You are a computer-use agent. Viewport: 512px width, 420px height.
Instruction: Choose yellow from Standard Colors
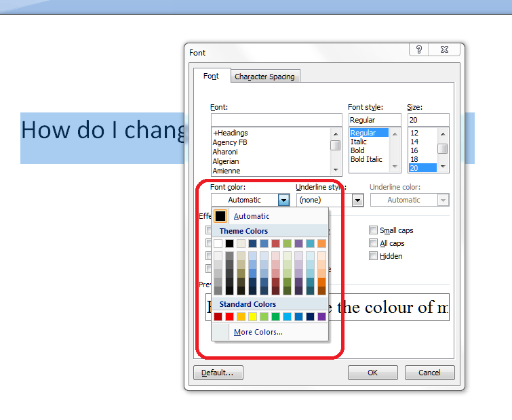[252, 316]
